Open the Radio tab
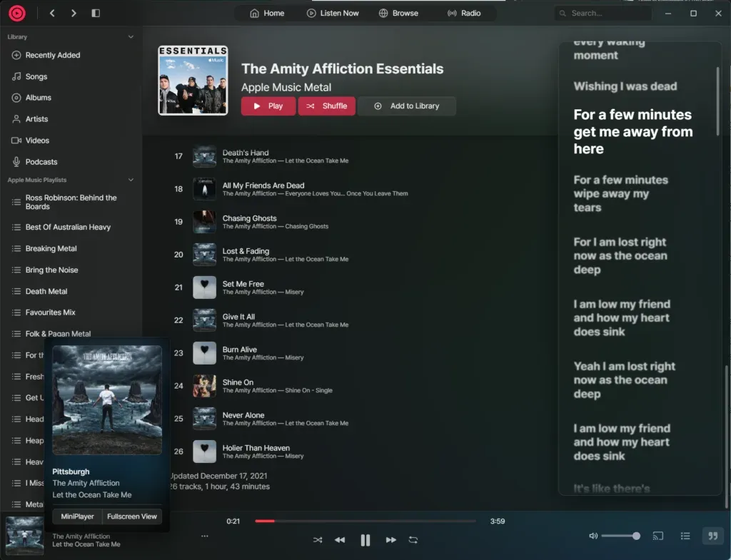731x560 pixels. (464, 13)
